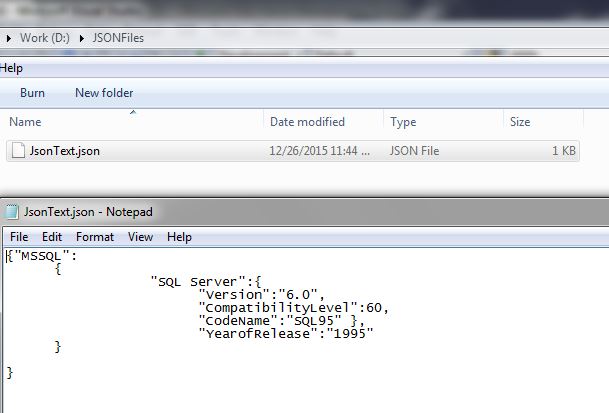Open the Notepad Format menu

point(95,237)
